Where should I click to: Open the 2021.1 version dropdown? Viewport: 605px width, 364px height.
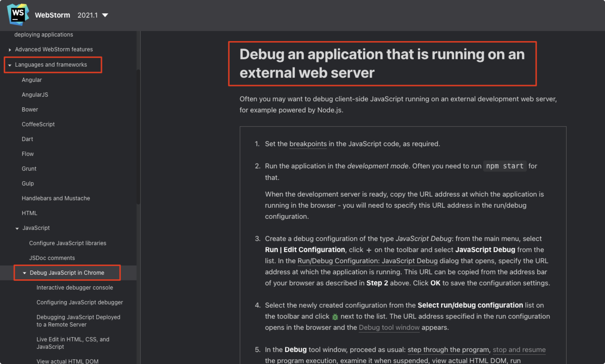pos(93,15)
